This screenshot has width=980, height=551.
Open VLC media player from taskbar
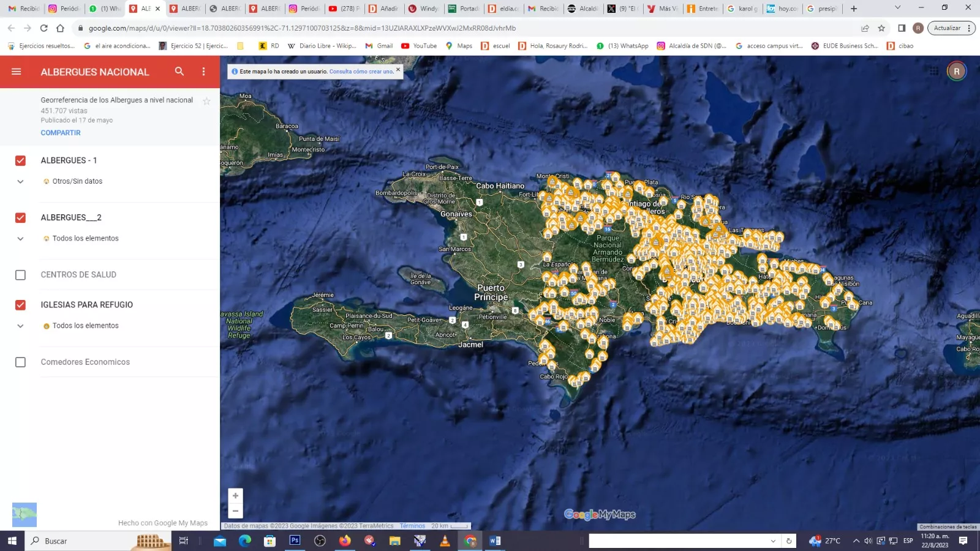[445, 541]
